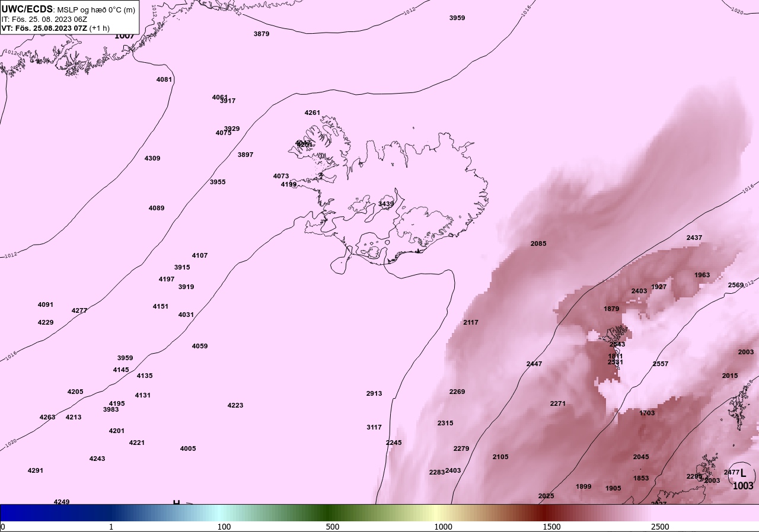Click the 1703 height value
Screen dimensions: 759x532
(648, 413)
